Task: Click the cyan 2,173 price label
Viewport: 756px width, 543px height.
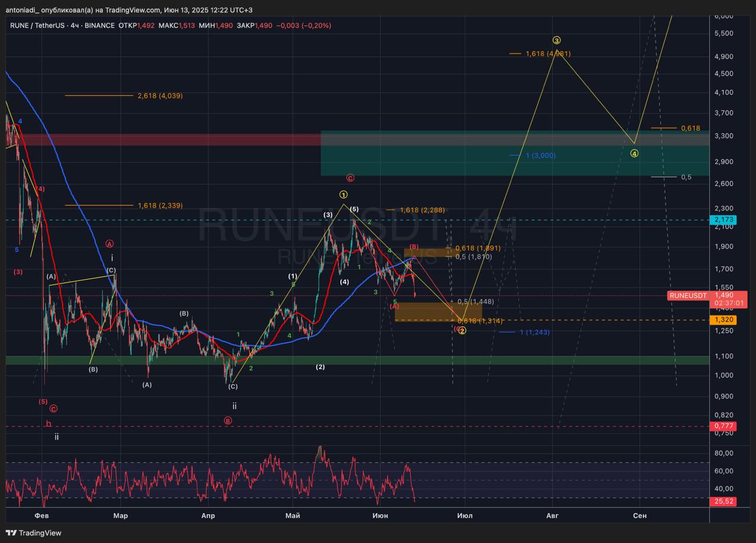Action: click(x=724, y=220)
